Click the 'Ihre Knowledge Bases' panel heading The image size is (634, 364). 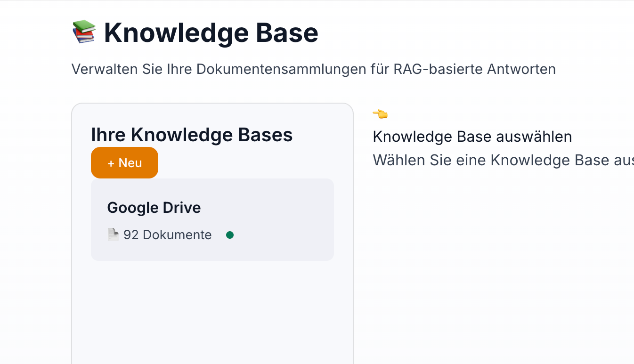tap(192, 135)
